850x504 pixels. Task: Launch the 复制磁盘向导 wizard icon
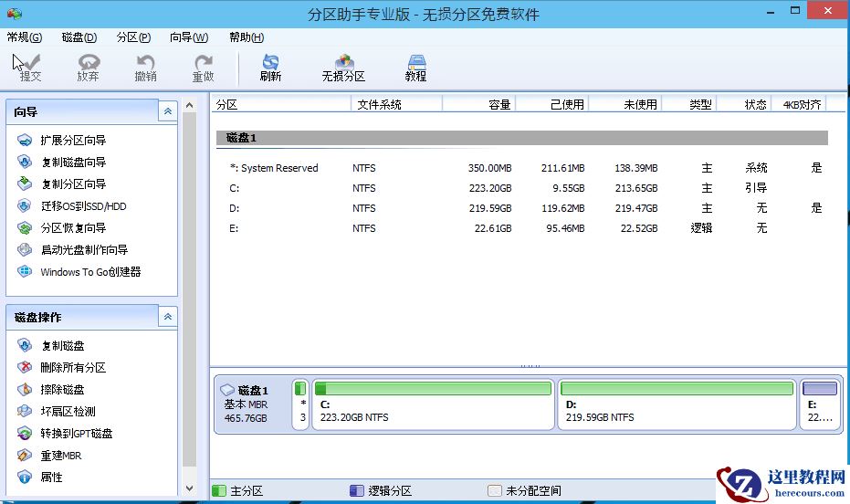coord(25,162)
